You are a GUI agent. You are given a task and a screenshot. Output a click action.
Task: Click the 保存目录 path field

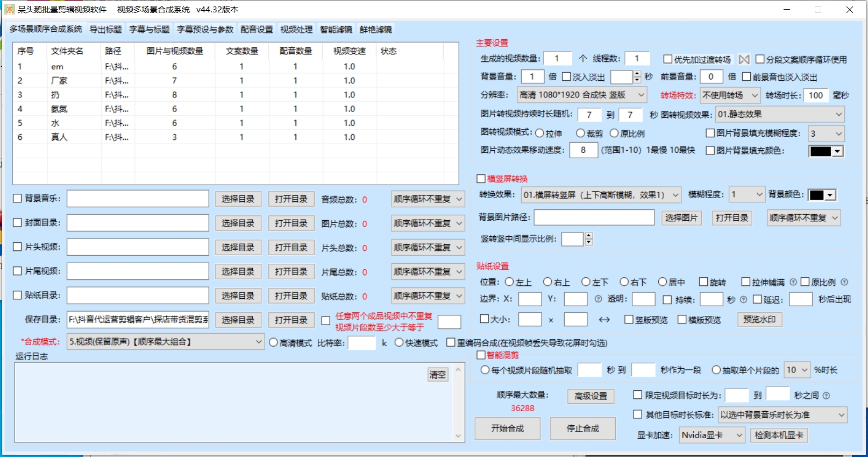tap(138, 320)
